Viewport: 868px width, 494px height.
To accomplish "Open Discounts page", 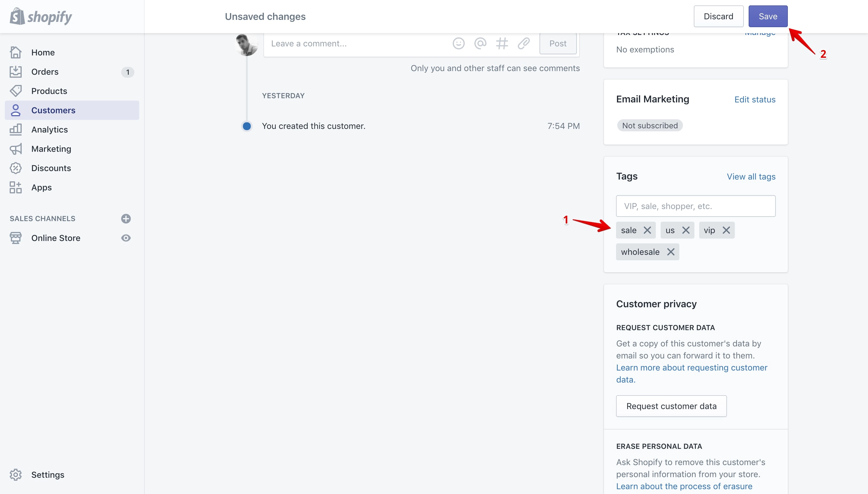I will [72, 168].
